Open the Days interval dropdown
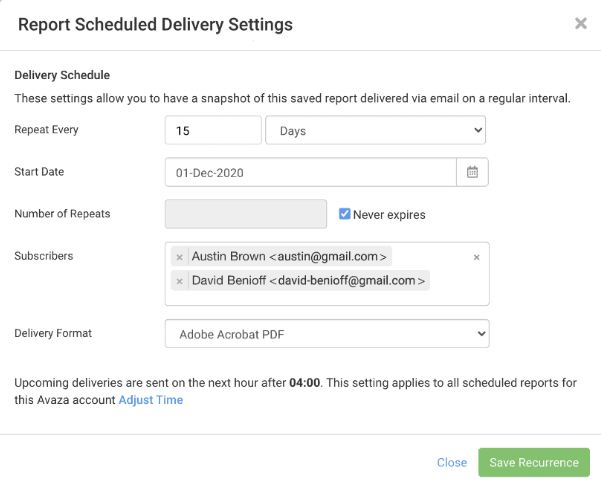601x482 pixels. pyautogui.click(x=376, y=130)
